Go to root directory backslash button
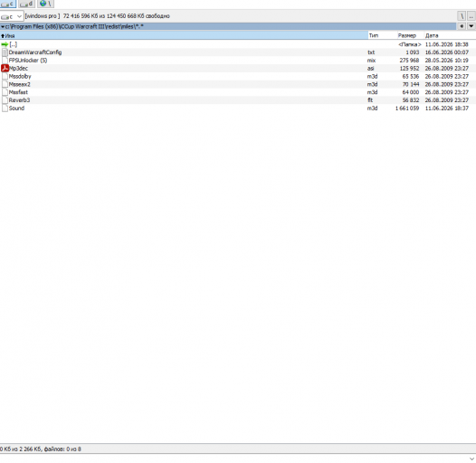The width and height of the screenshot is (476, 463). click(x=462, y=16)
